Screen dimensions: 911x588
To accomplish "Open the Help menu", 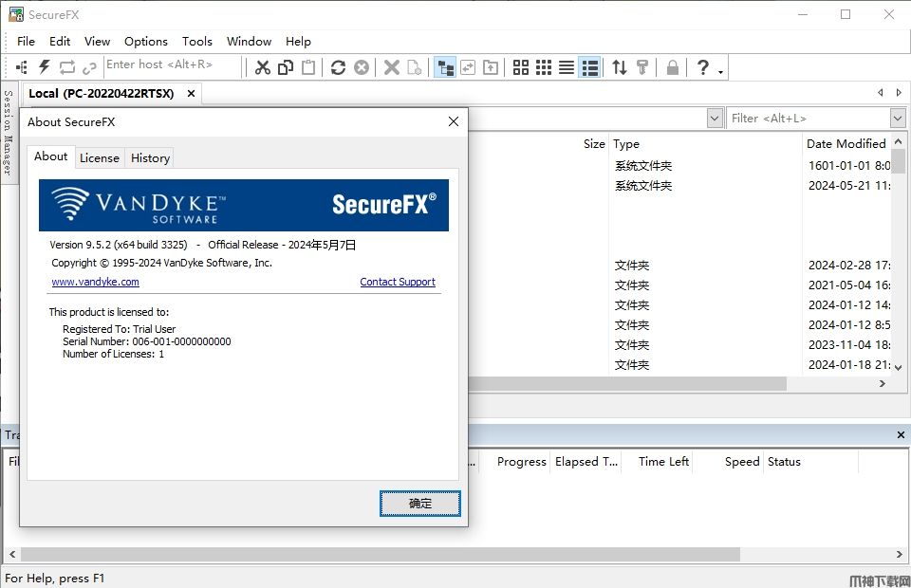I will (298, 41).
